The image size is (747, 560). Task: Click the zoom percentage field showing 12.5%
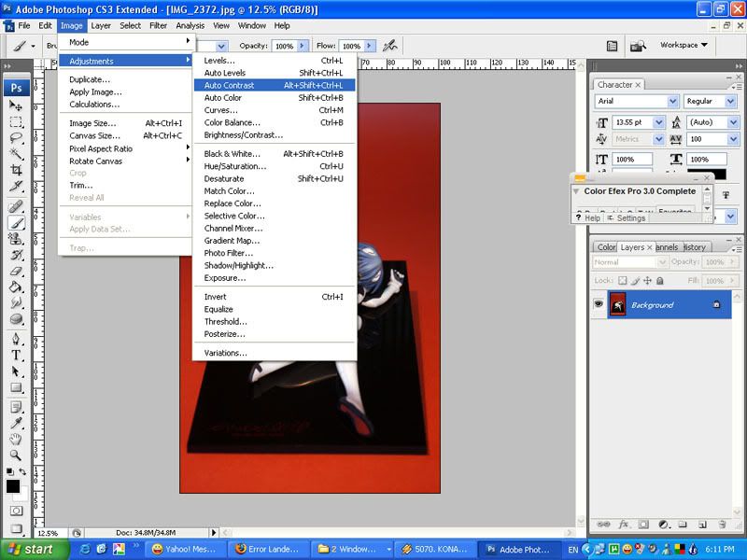coord(50,533)
